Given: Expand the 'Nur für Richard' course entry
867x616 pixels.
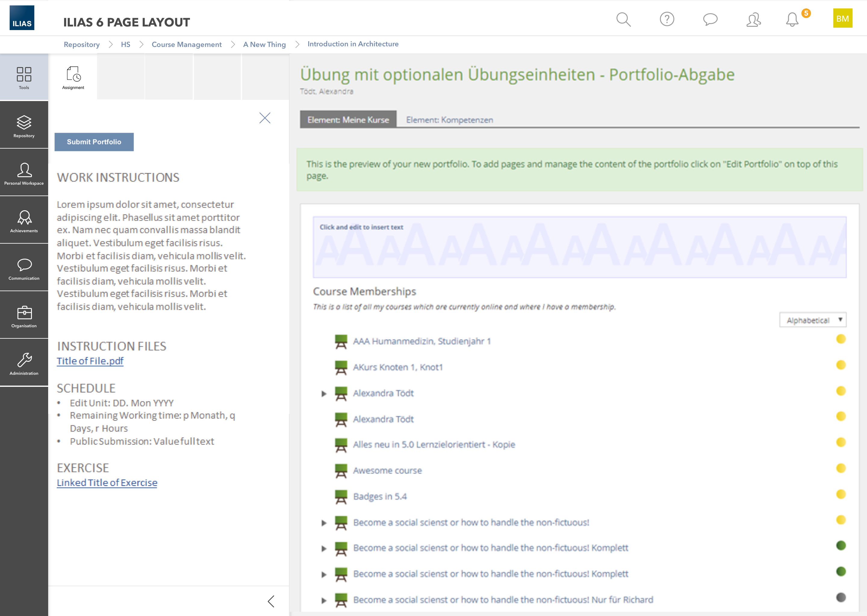Looking at the screenshot, I should click(x=324, y=600).
